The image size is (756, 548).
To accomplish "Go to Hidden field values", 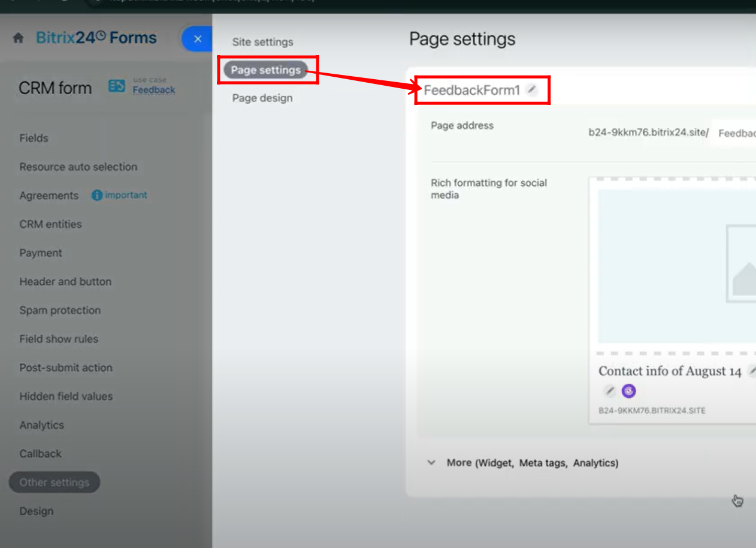I will (x=66, y=396).
